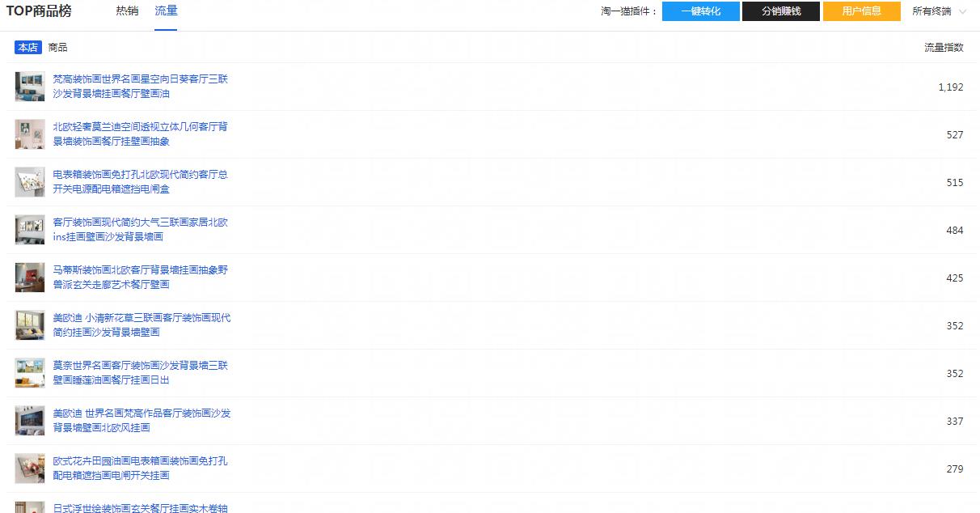980x513 pixels.
Task: Click the traffic index value 527
Action: click(955, 135)
